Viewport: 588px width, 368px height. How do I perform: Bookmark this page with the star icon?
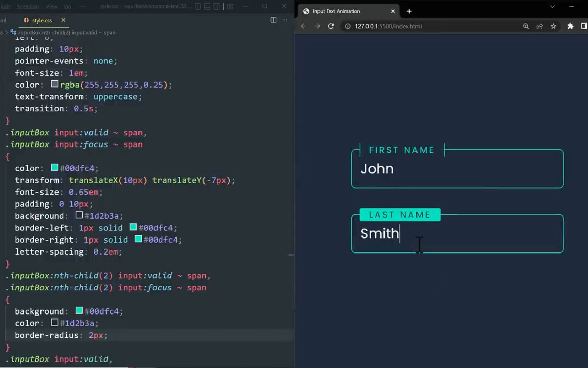coord(553,26)
